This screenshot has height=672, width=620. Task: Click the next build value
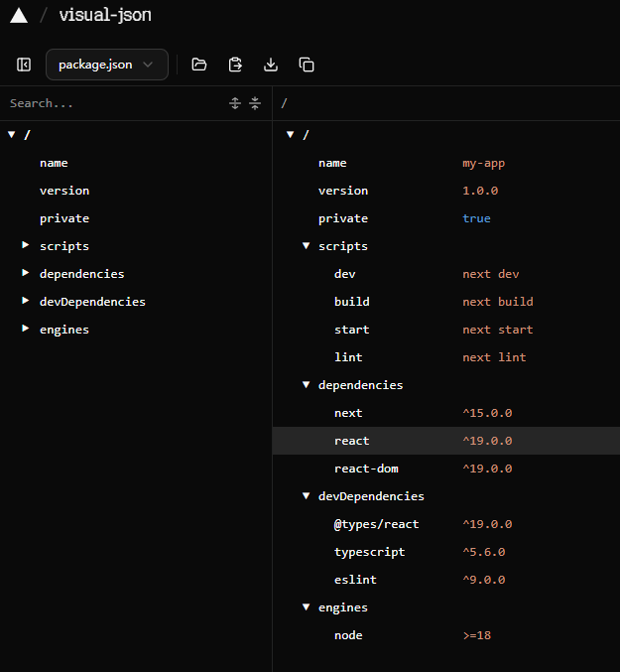(498, 302)
